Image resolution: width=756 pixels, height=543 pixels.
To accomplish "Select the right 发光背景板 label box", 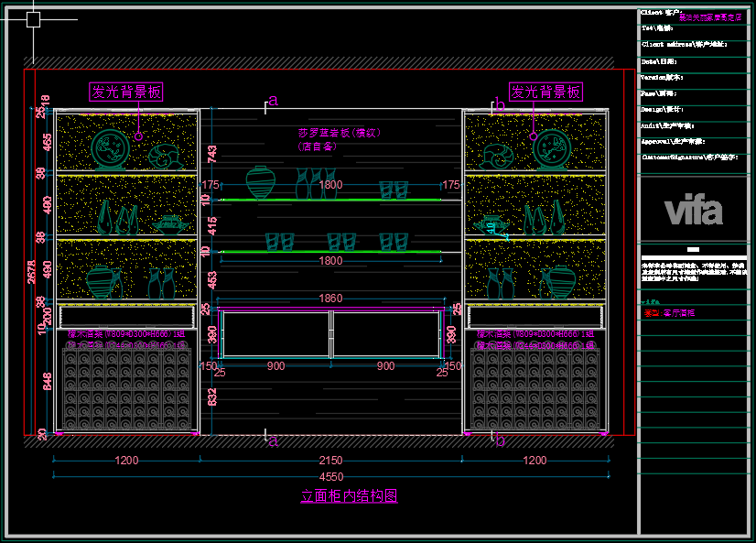I will [x=545, y=92].
